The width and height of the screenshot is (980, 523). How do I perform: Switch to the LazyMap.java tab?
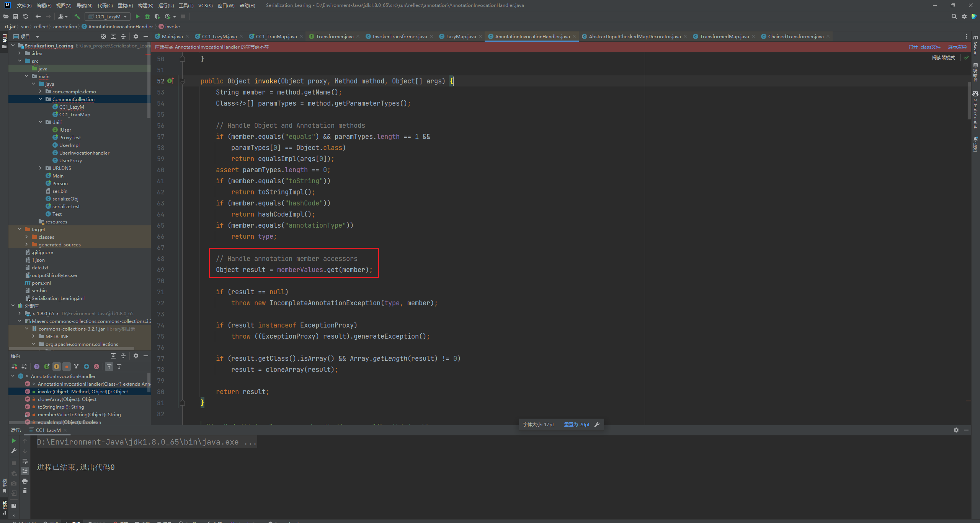coord(461,36)
